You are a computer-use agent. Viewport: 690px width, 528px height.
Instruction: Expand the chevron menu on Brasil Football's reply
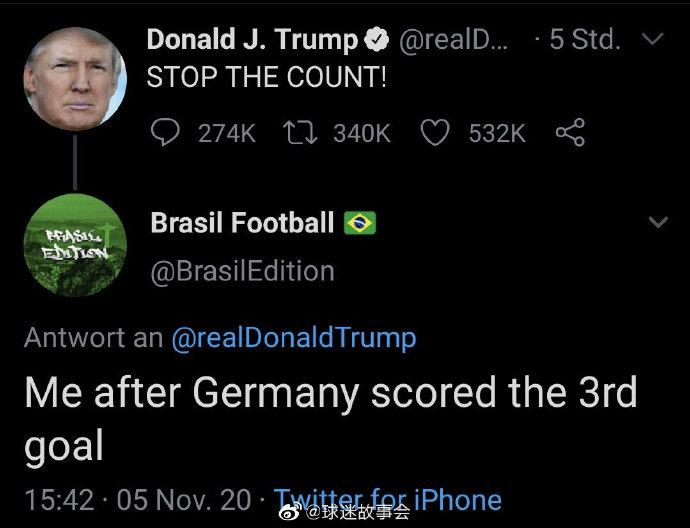pyautogui.click(x=657, y=223)
